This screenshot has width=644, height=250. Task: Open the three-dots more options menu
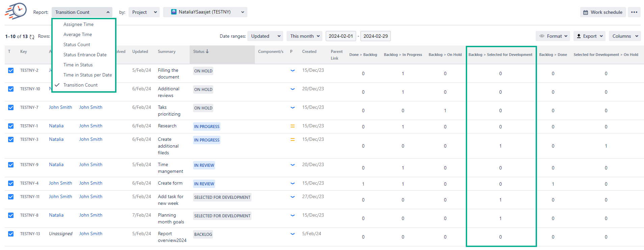(634, 12)
